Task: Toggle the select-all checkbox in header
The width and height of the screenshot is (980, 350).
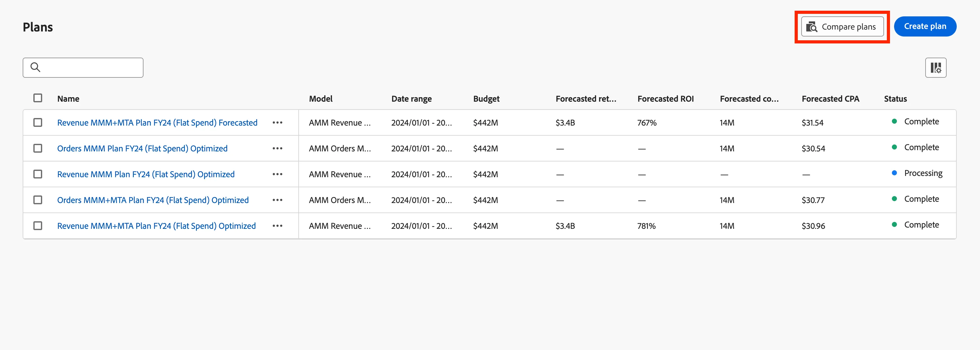Action: click(38, 98)
